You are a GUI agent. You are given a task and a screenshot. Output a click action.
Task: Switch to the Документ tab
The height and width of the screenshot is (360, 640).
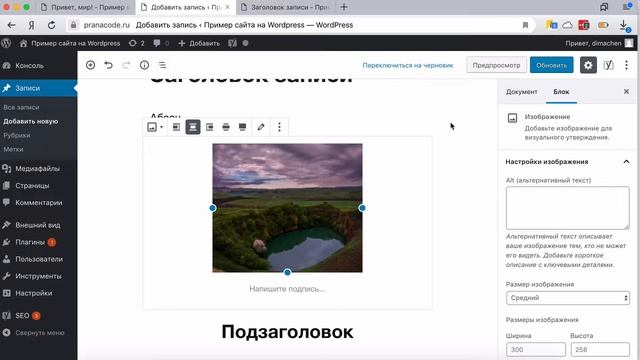(x=522, y=92)
